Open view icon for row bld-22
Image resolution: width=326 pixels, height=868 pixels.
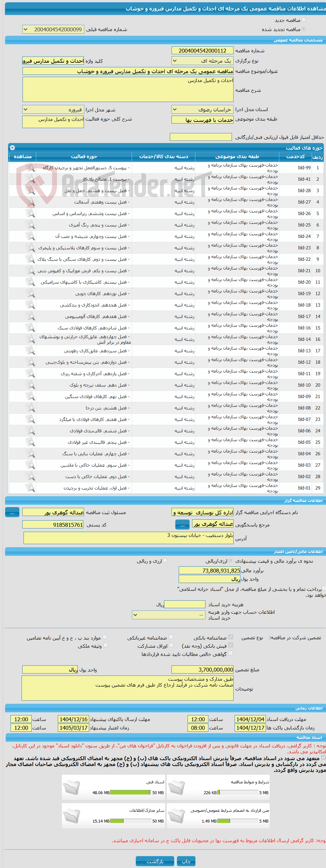pyautogui.click(x=30, y=259)
